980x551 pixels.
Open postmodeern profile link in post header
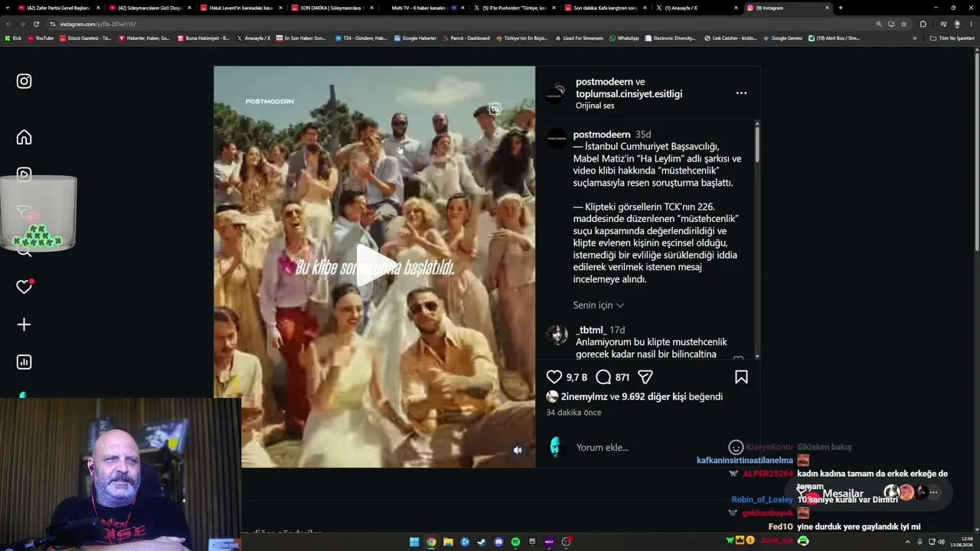coord(605,82)
